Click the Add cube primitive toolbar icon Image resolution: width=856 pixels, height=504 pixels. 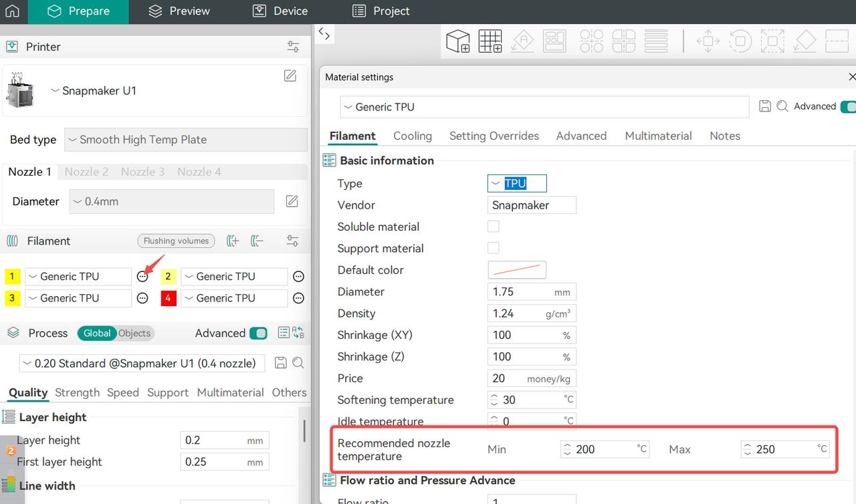point(458,41)
